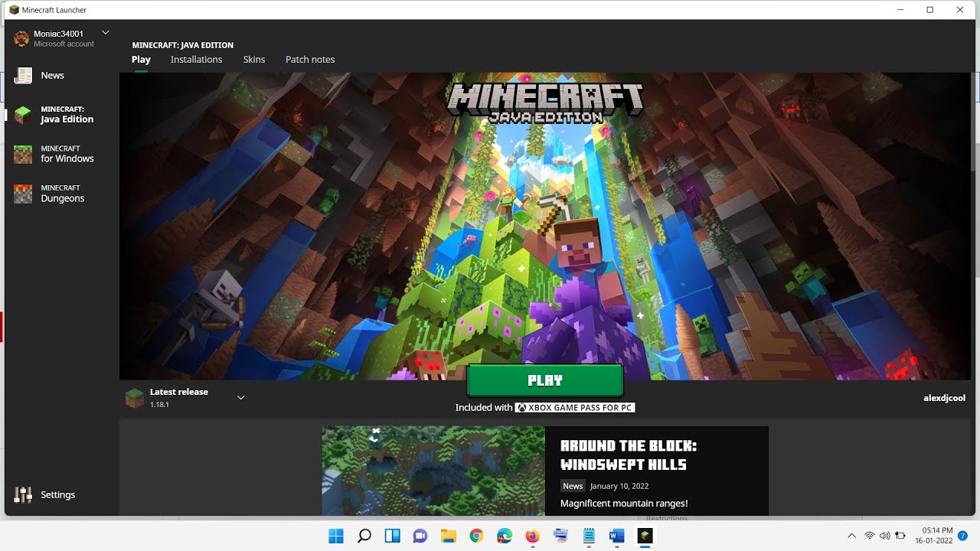This screenshot has width=980, height=551.
Task: Click the alexdjcool player name
Action: coord(944,398)
